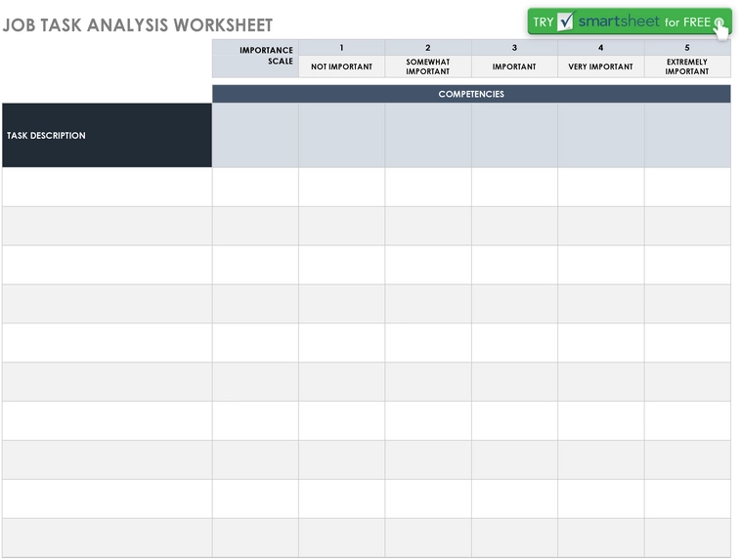Select the Somewhat Important cell
The width and height of the screenshot is (741, 560).
(x=427, y=66)
